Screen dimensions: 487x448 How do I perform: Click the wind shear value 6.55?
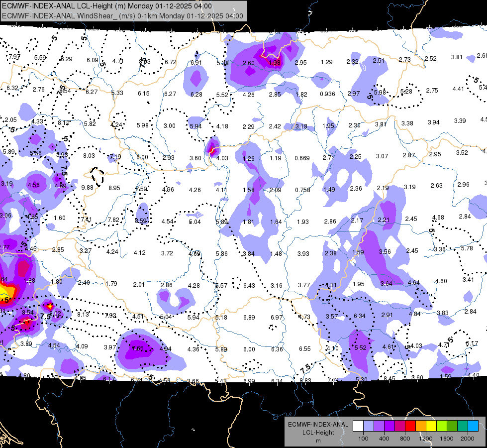pos(304,349)
